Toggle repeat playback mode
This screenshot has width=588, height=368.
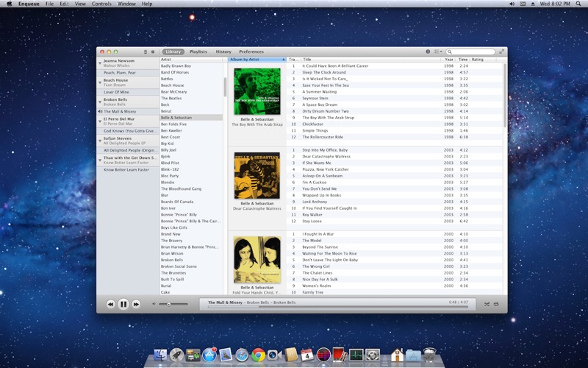pos(496,304)
